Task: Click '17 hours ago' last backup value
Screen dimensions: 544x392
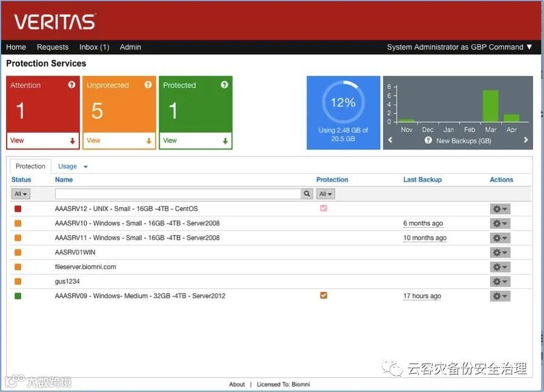Action: [422, 296]
